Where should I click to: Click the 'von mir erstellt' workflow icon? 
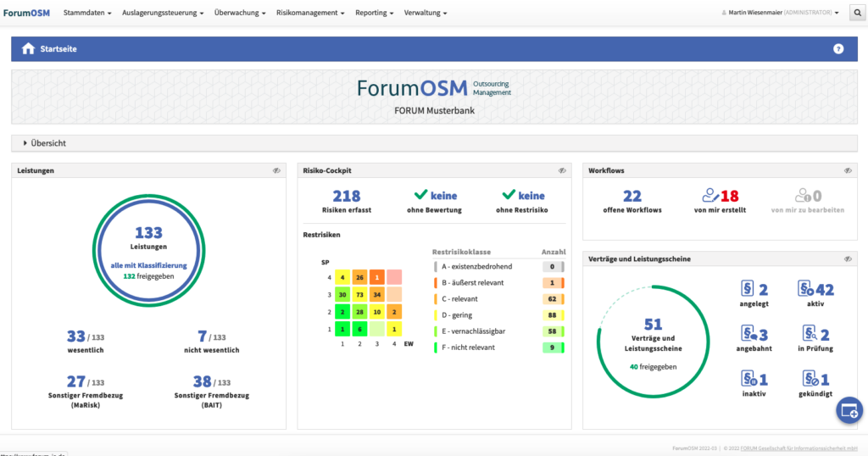(x=711, y=196)
